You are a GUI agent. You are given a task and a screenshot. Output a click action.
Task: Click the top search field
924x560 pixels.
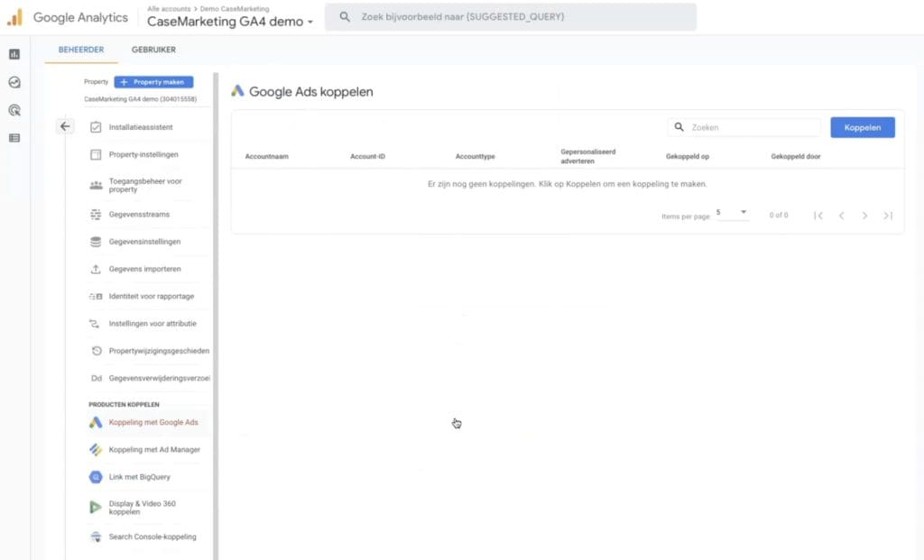click(511, 17)
